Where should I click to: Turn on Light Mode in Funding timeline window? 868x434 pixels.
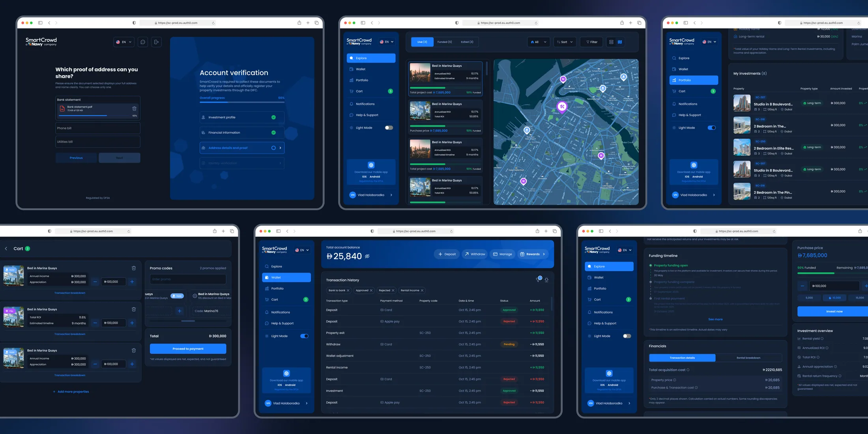click(627, 336)
